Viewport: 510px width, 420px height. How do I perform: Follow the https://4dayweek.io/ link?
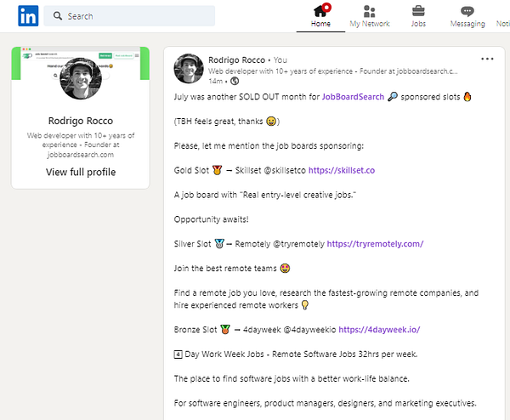tap(379, 330)
